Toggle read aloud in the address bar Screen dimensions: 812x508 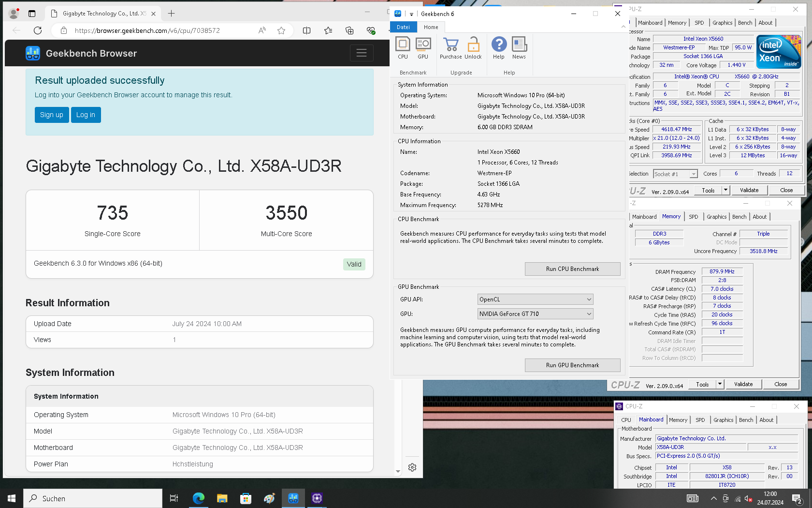[x=262, y=30]
